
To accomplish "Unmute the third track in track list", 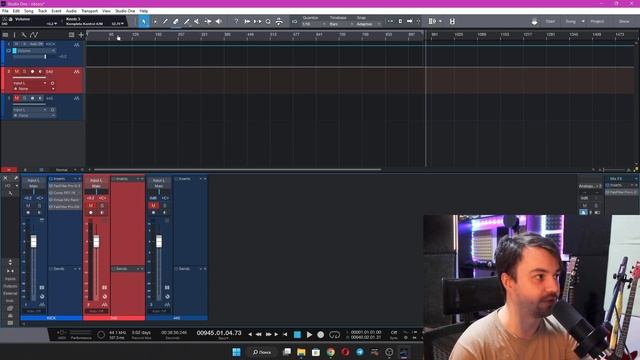I will 17,98.
